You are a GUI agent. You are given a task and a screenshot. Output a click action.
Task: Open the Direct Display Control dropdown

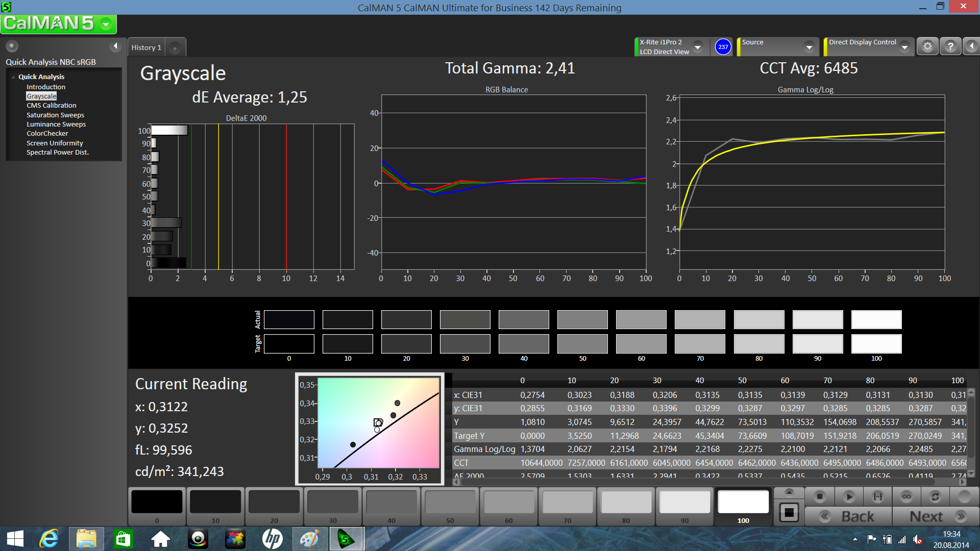pos(904,47)
